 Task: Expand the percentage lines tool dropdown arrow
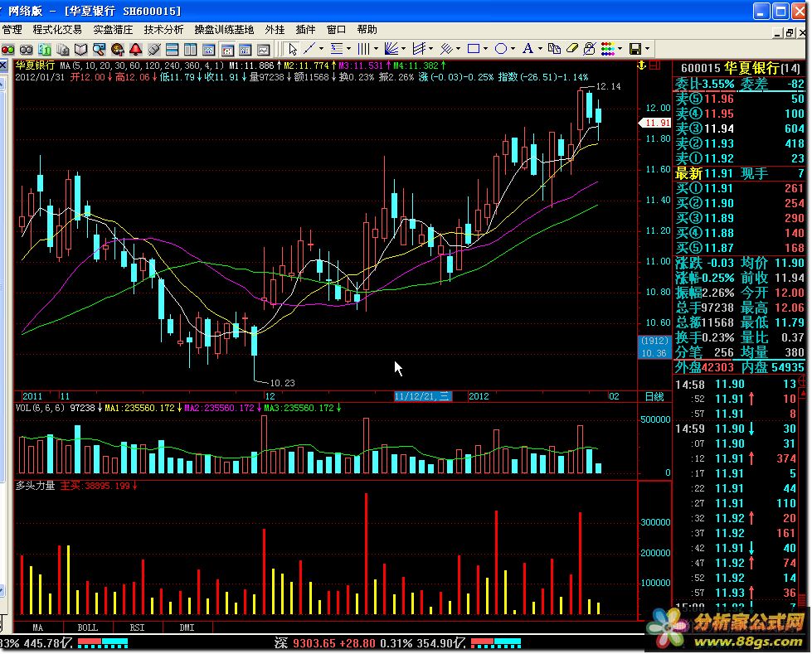pyautogui.click(x=348, y=49)
